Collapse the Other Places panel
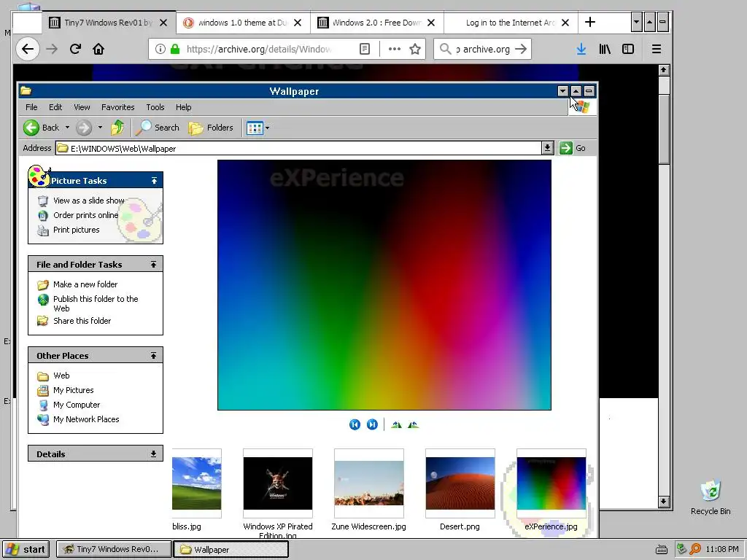The image size is (747, 560). coord(153,356)
